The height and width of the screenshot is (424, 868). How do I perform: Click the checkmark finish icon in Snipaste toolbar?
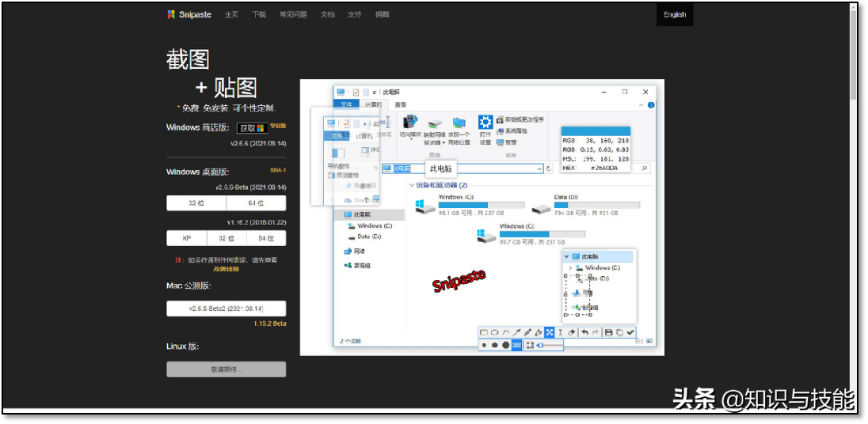coord(630,332)
